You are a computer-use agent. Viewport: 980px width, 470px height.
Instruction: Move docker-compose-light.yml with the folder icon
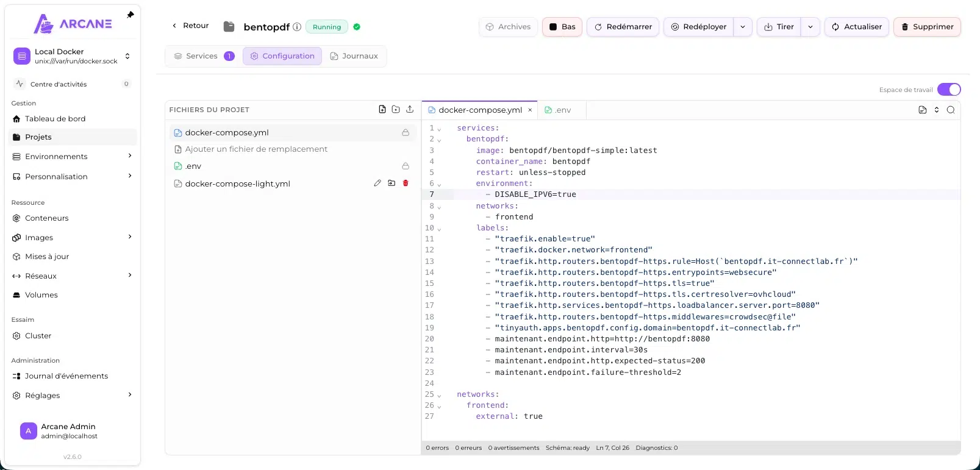coord(392,183)
